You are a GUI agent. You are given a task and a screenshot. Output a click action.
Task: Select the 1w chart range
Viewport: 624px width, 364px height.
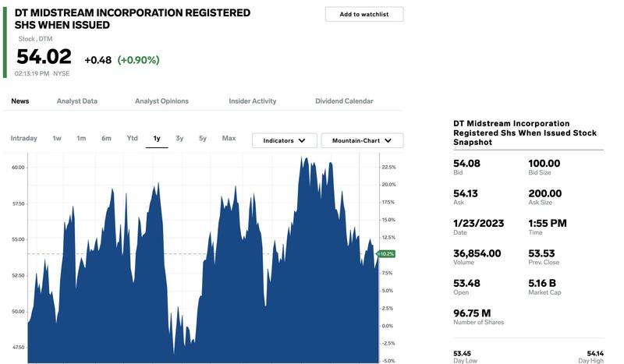pyautogui.click(x=57, y=138)
